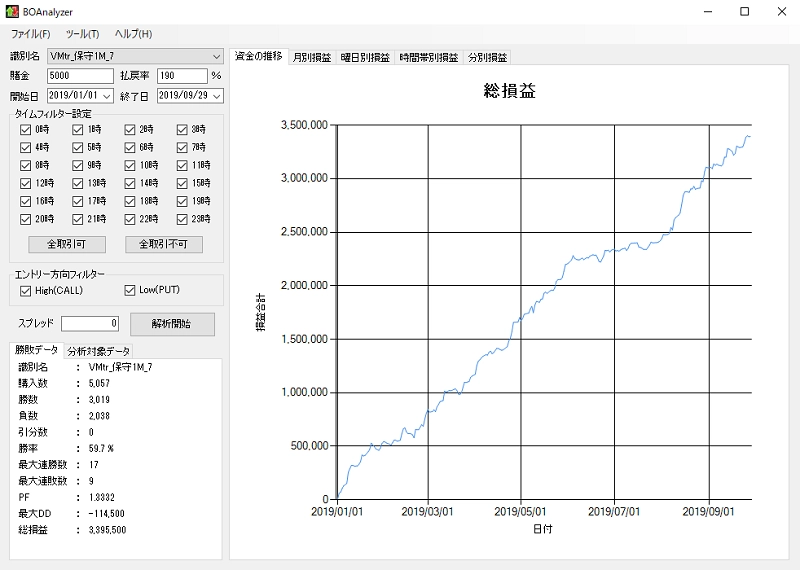800x570 pixels.
Task: Disable the 9時 checkbox
Action: (x=77, y=165)
